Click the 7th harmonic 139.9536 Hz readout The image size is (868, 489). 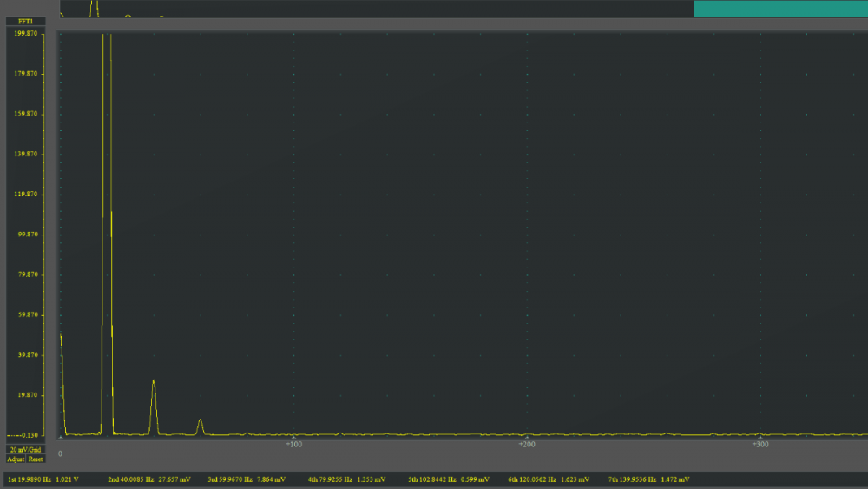[648, 479]
